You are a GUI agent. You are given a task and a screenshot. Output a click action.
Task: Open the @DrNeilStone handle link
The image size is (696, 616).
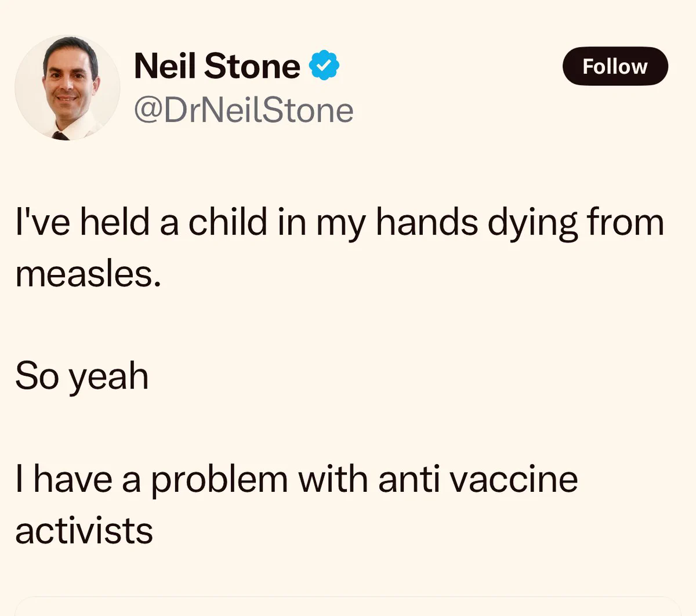(244, 110)
